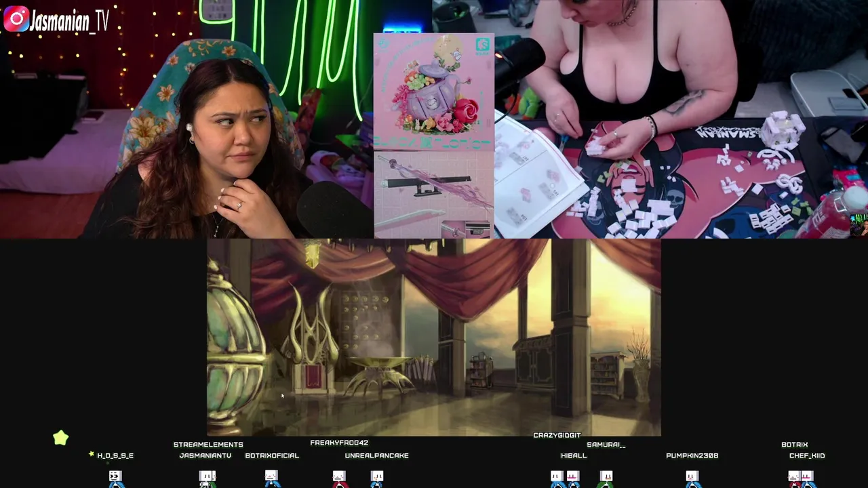
Task: Click the FREAKYFROG42 viewer name
Action: pos(339,443)
